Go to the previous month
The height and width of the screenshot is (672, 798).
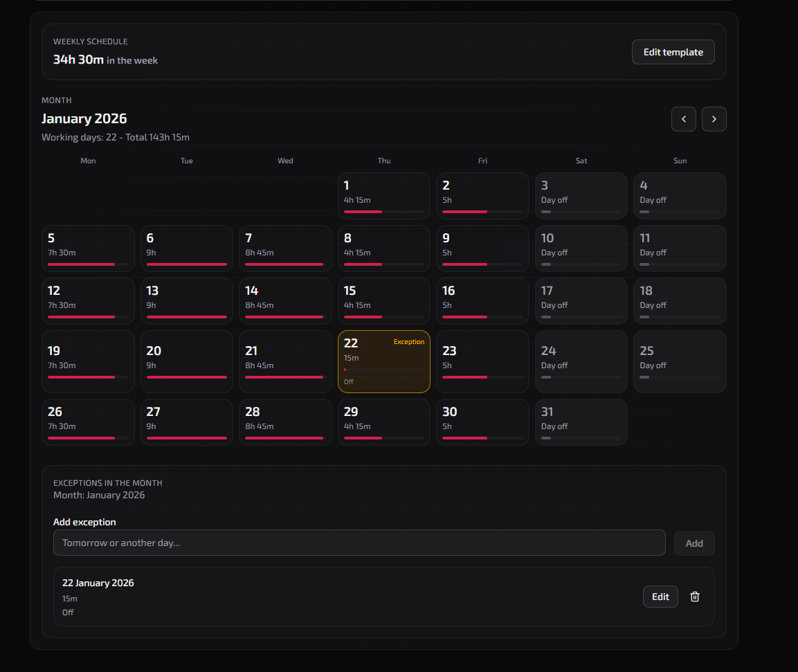[x=684, y=119]
